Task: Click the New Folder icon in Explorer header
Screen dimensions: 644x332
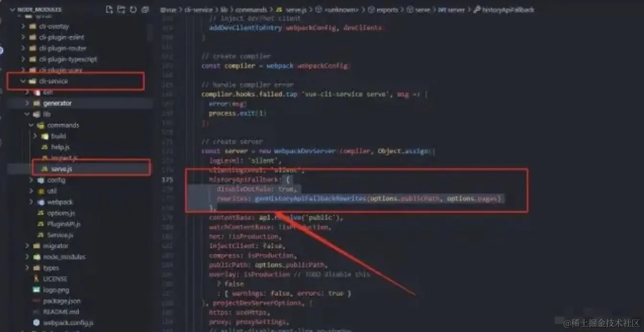Action: coord(121,10)
